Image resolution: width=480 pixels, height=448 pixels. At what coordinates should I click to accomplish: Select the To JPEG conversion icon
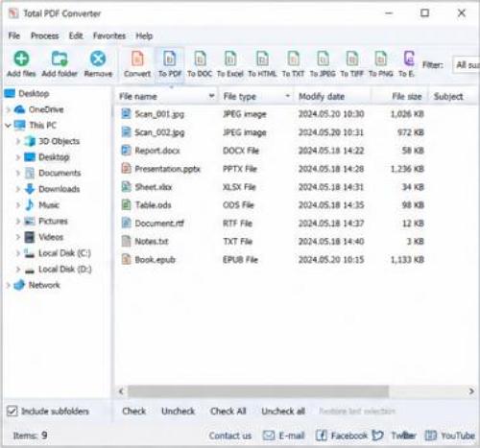(x=323, y=59)
